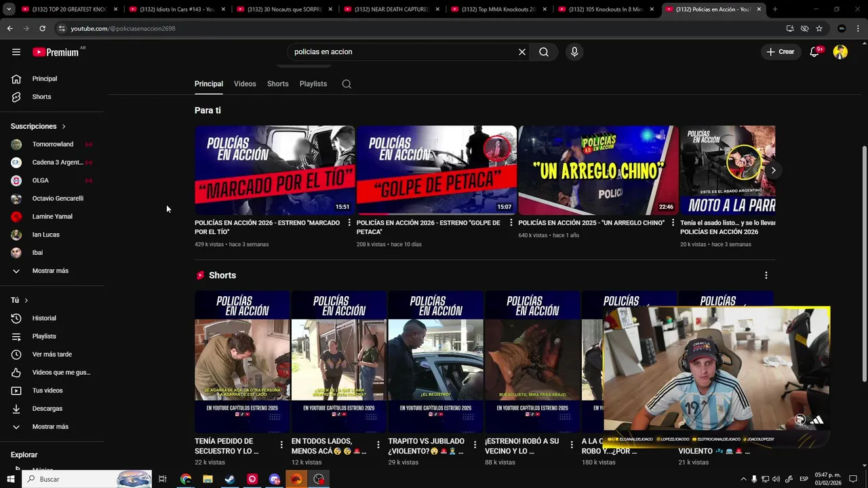Open options for short "TENÍA PEDIDO DE SECUESTRO"
Screen dimensions: 868x488
(x=281, y=445)
